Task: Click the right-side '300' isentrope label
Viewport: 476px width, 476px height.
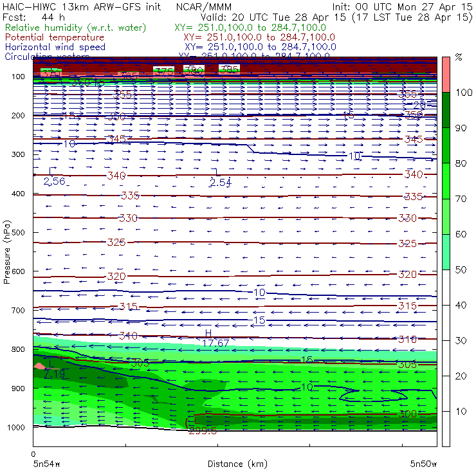Action: point(407,414)
